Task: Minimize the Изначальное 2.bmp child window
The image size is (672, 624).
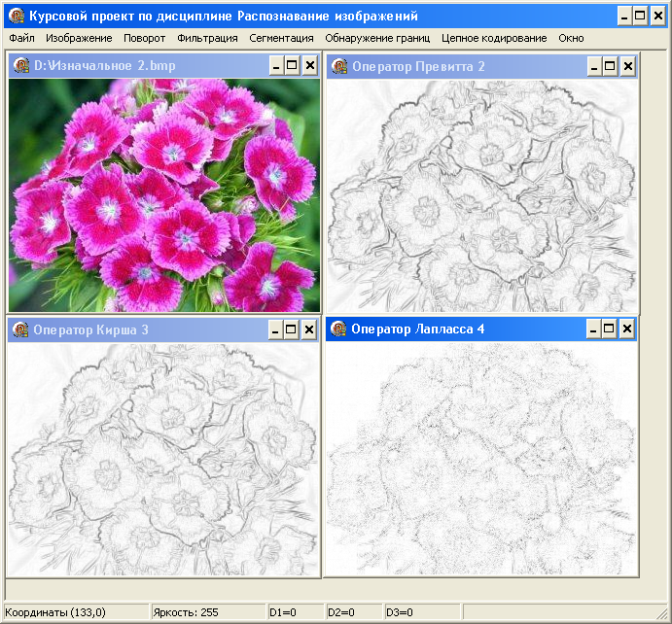Action: (276, 66)
